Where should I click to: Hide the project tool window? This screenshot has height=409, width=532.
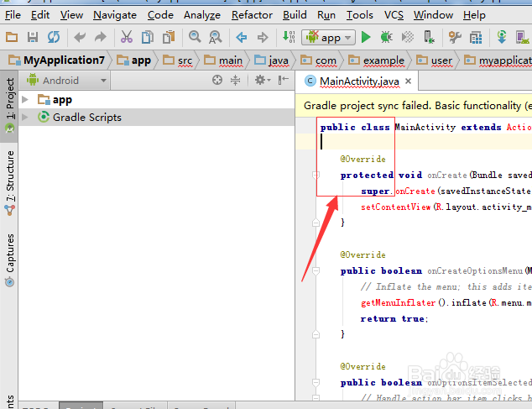(x=283, y=80)
